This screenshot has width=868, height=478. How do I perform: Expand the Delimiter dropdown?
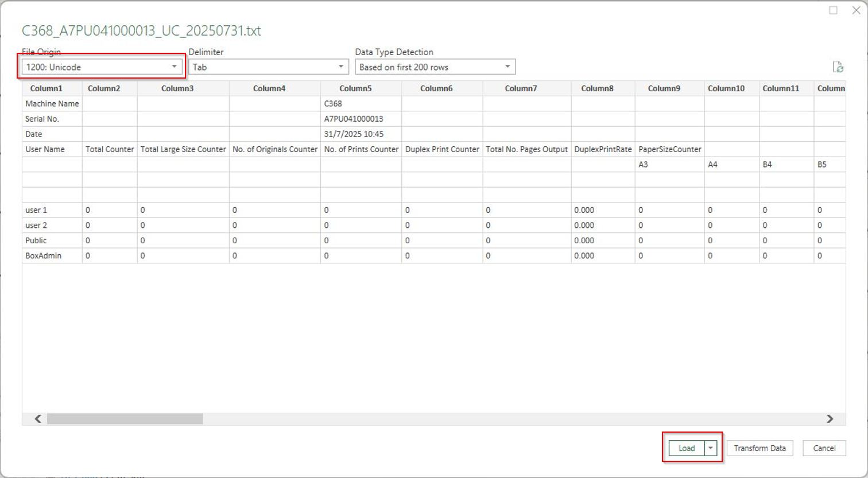(x=268, y=67)
